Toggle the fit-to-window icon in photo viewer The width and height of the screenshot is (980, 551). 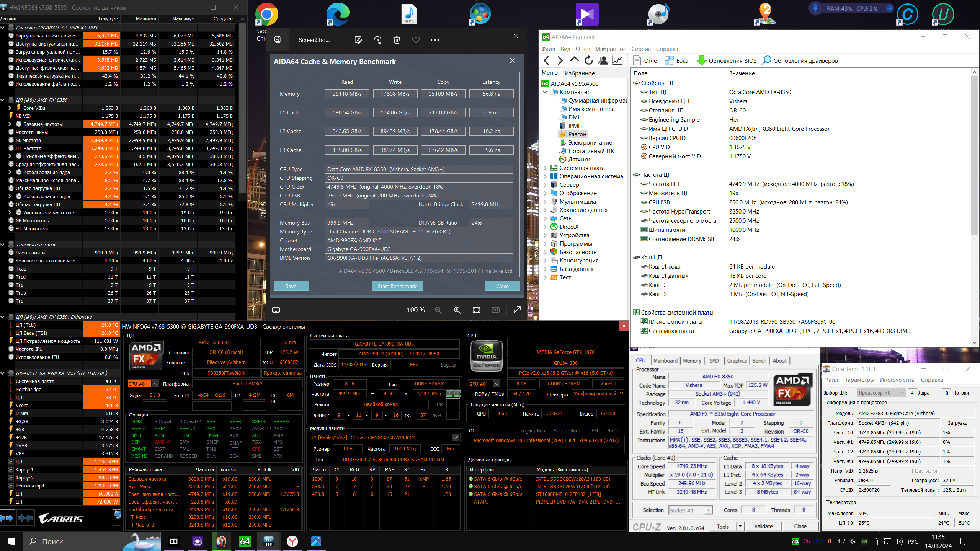[x=477, y=310]
